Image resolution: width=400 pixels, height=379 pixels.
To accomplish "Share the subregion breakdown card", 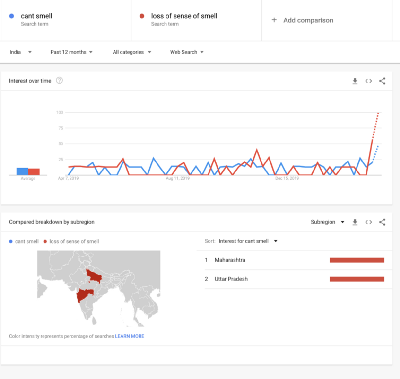I will (x=382, y=222).
